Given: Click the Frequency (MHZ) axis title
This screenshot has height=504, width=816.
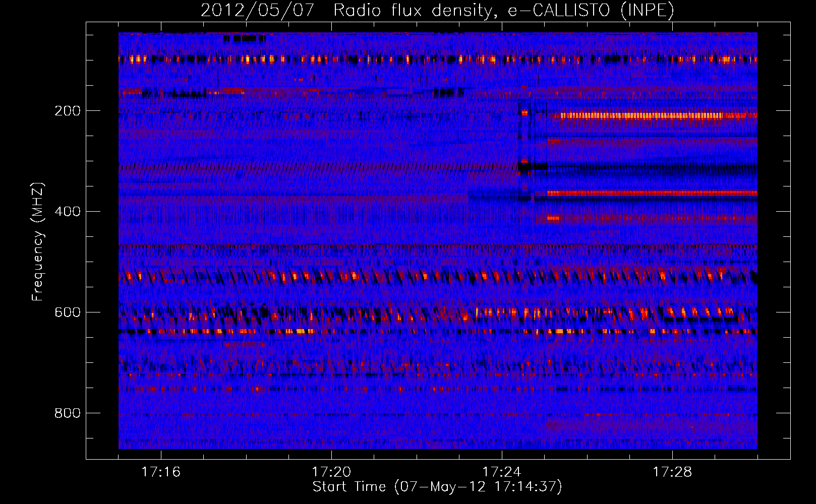Looking at the screenshot, I should (x=38, y=241).
